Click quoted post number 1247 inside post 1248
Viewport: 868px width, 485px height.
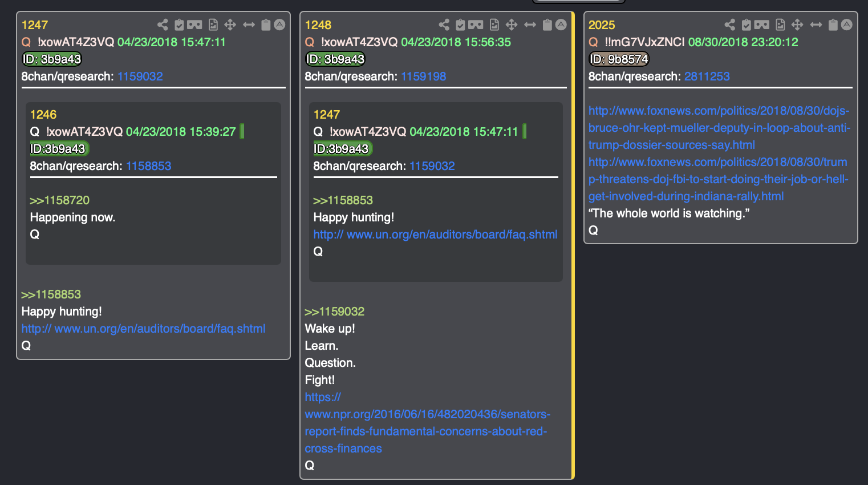coord(327,115)
